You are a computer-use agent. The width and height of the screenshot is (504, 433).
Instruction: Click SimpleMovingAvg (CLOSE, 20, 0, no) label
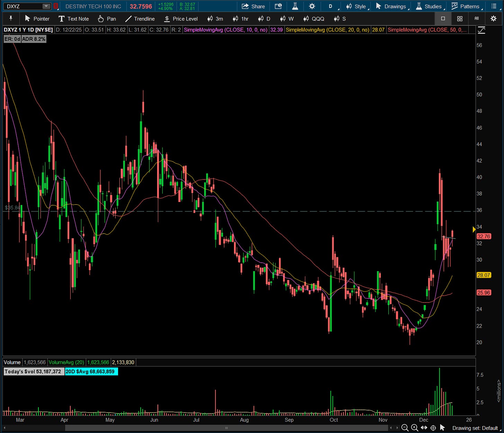[x=327, y=30]
